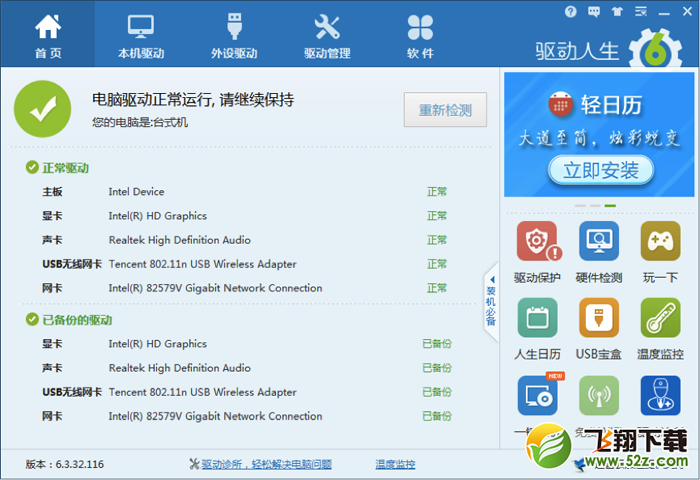
Task: Open the 驱动保护 tool
Action: click(537, 253)
